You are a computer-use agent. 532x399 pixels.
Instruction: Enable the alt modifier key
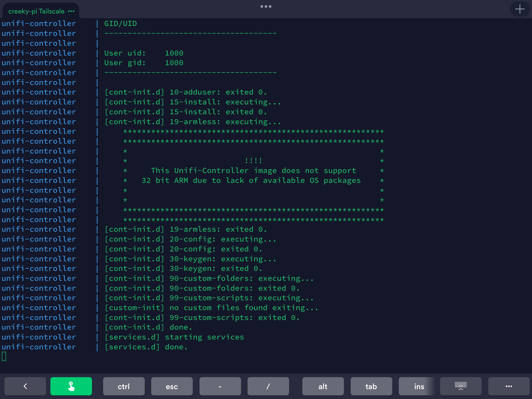coord(323,386)
